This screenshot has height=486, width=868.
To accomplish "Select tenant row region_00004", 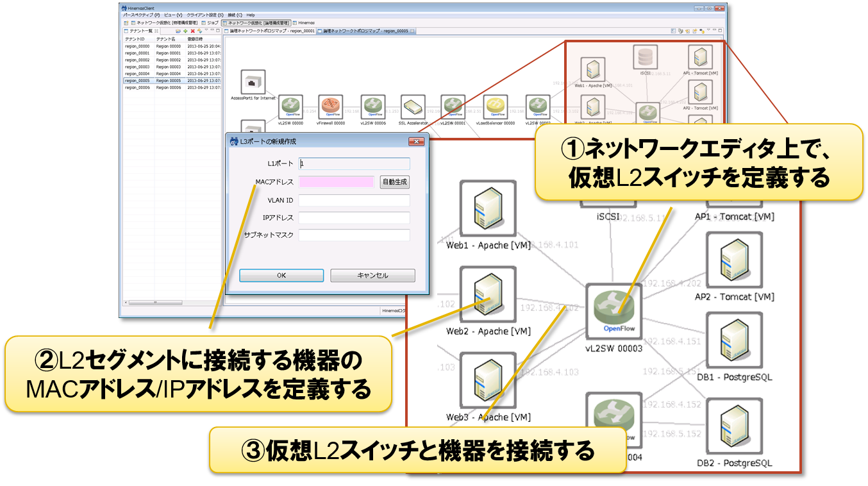I will [172, 74].
